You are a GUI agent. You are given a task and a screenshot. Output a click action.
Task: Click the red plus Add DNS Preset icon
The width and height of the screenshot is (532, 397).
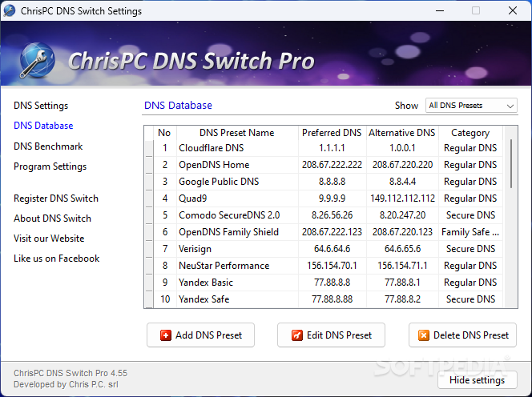point(166,335)
